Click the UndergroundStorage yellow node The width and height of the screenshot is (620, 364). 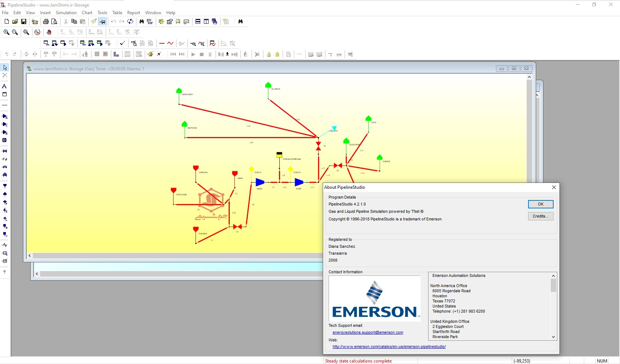click(279, 155)
